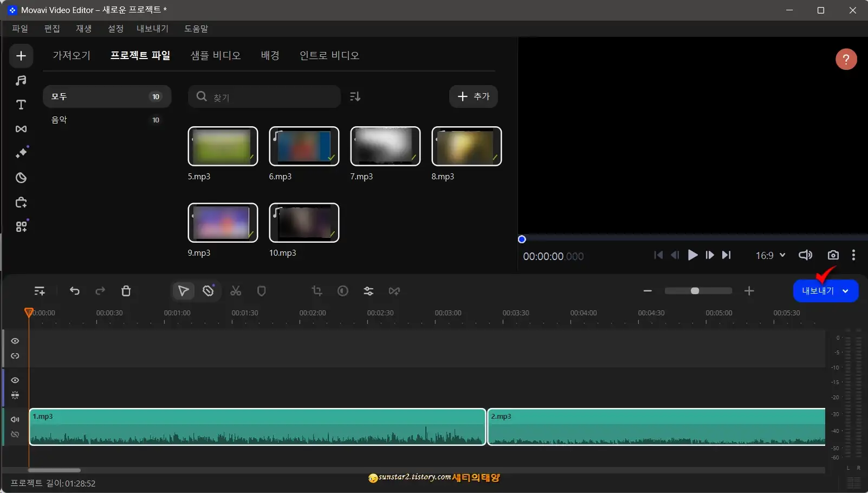Open the Transitions panel

(x=21, y=129)
